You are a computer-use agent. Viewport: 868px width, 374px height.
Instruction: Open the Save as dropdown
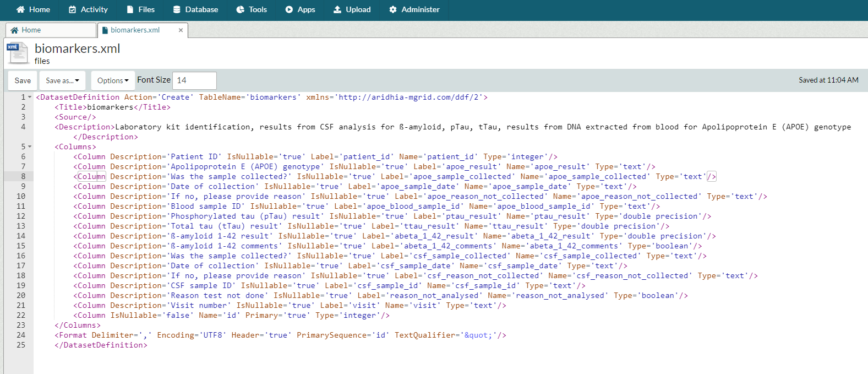click(x=62, y=80)
